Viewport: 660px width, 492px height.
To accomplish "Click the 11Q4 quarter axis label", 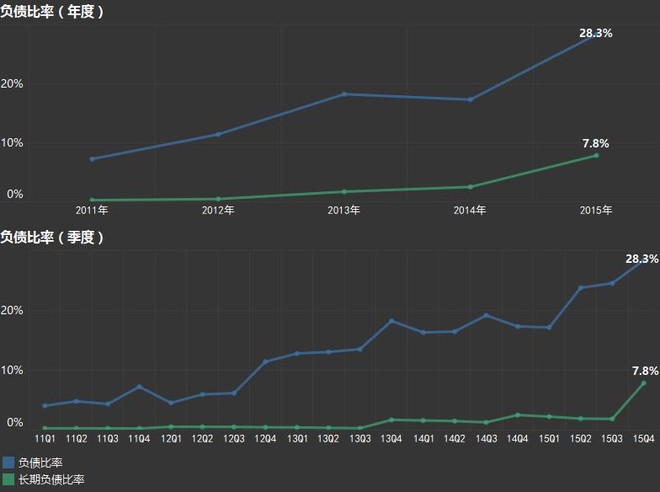I will coord(139,439).
